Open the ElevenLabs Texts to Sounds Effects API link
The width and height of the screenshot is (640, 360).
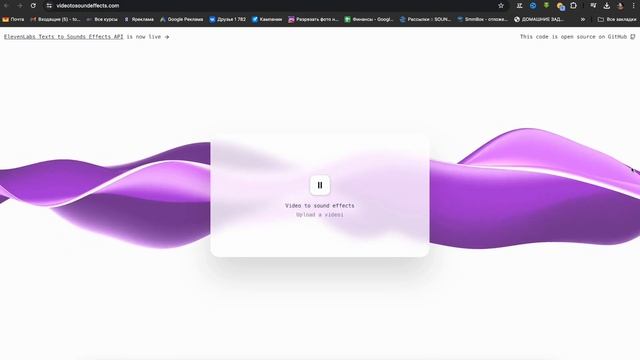63,37
